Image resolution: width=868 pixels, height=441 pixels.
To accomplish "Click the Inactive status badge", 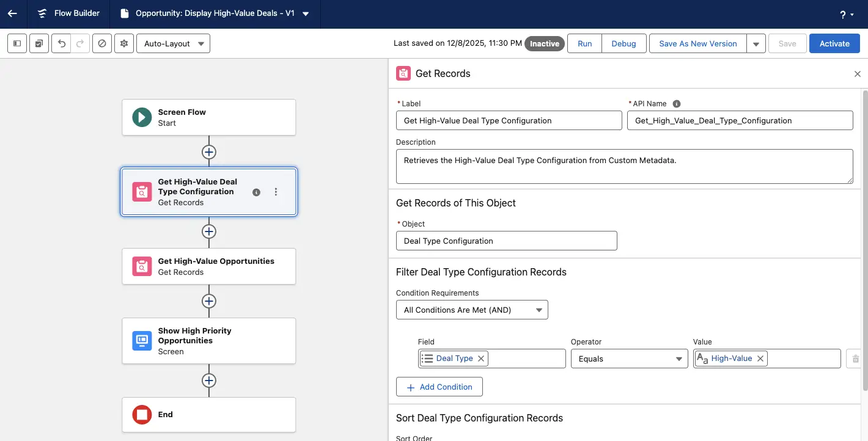I will (545, 43).
